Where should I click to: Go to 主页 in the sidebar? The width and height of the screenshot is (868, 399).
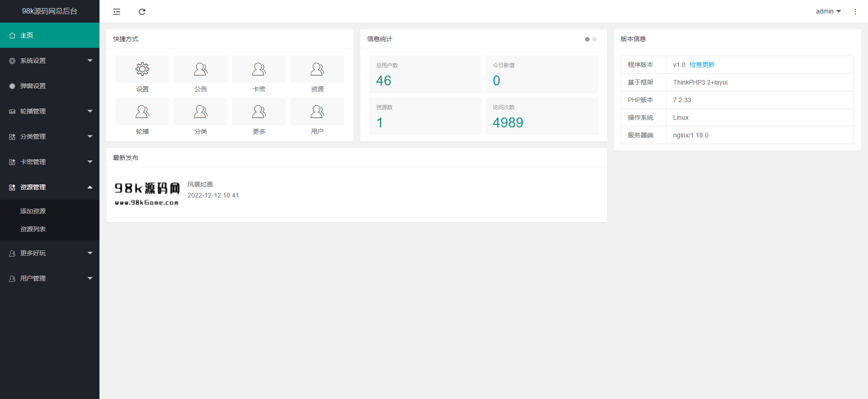50,35
